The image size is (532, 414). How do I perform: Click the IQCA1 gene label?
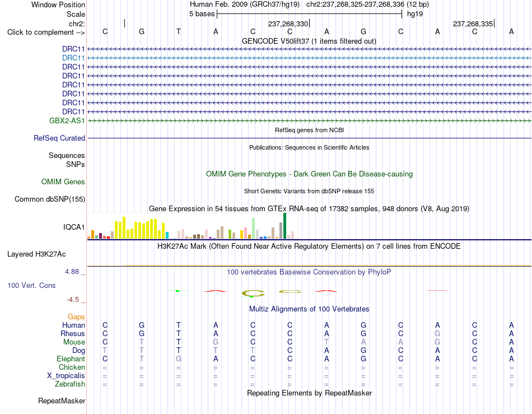pos(73,227)
